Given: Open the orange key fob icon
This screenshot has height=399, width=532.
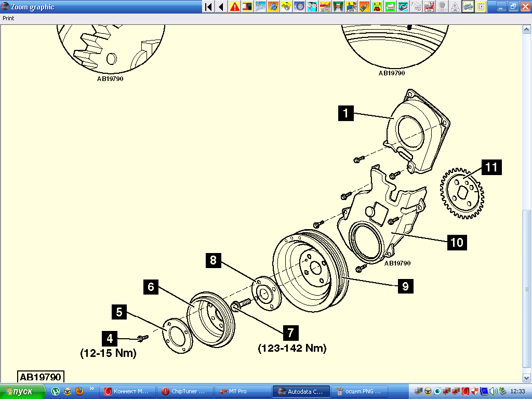Looking at the screenshot, I should pyautogui.click(x=364, y=6).
